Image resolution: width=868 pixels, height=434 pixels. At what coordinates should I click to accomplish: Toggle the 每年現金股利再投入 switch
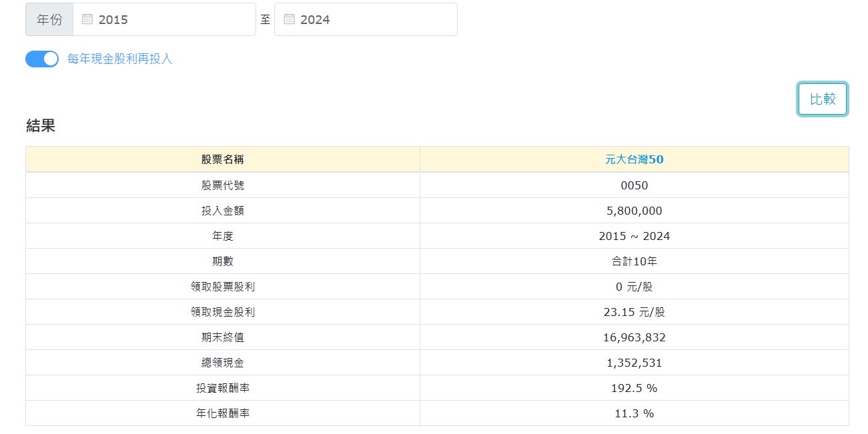pyautogui.click(x=42, y=59)
